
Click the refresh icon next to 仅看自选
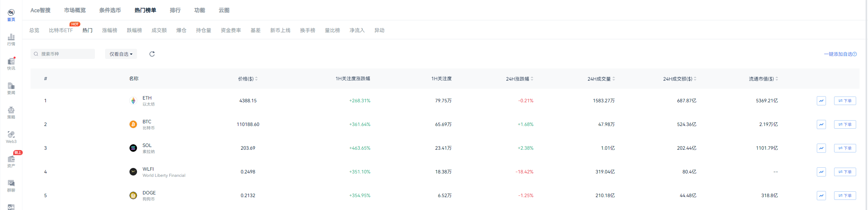tap(152, 54)
